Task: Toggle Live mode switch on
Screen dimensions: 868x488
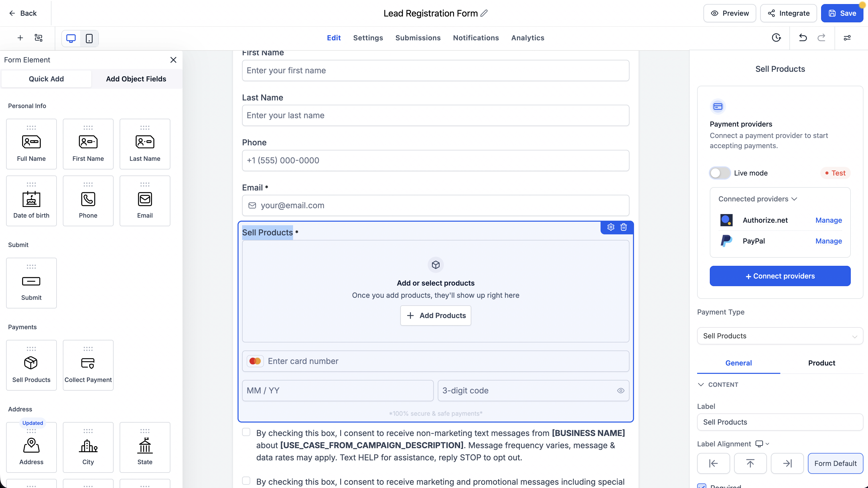Action: 720,173
